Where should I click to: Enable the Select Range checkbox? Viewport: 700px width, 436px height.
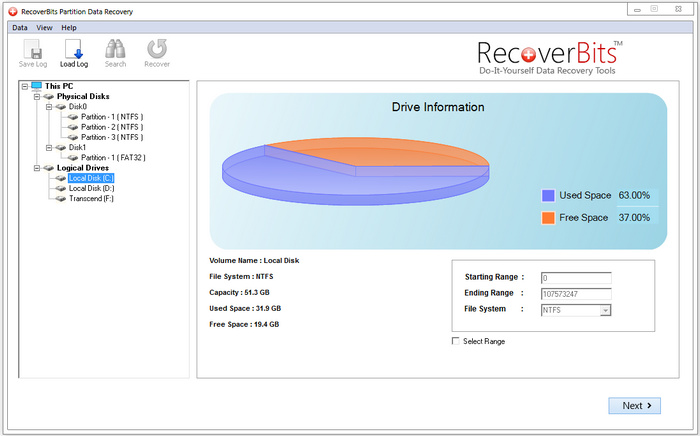point(456,342)
